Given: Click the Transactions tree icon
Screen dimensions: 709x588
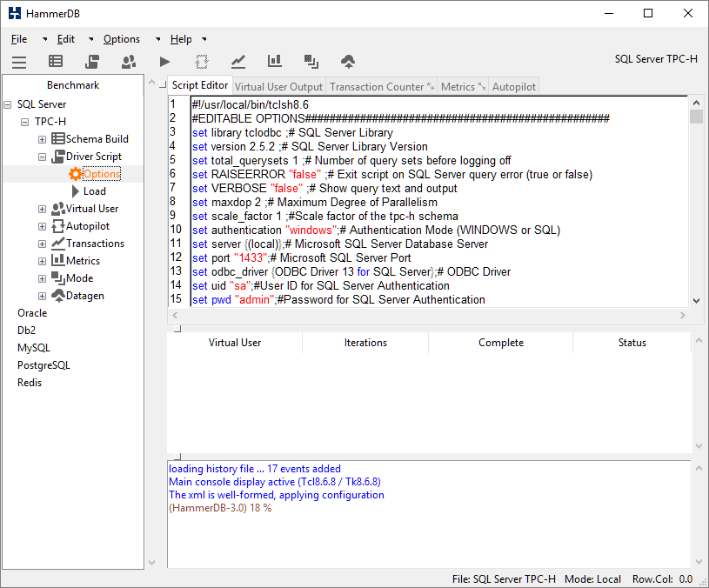Looking at the screenshot, I should click(x=58, y=244).
